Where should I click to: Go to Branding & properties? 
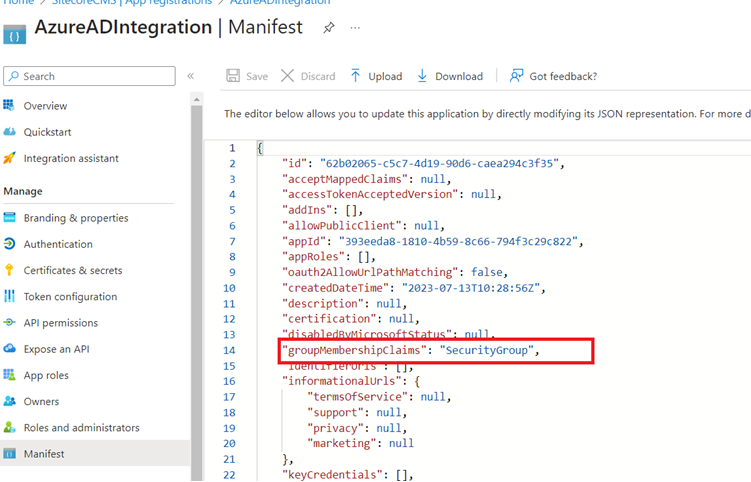(76, 218)
